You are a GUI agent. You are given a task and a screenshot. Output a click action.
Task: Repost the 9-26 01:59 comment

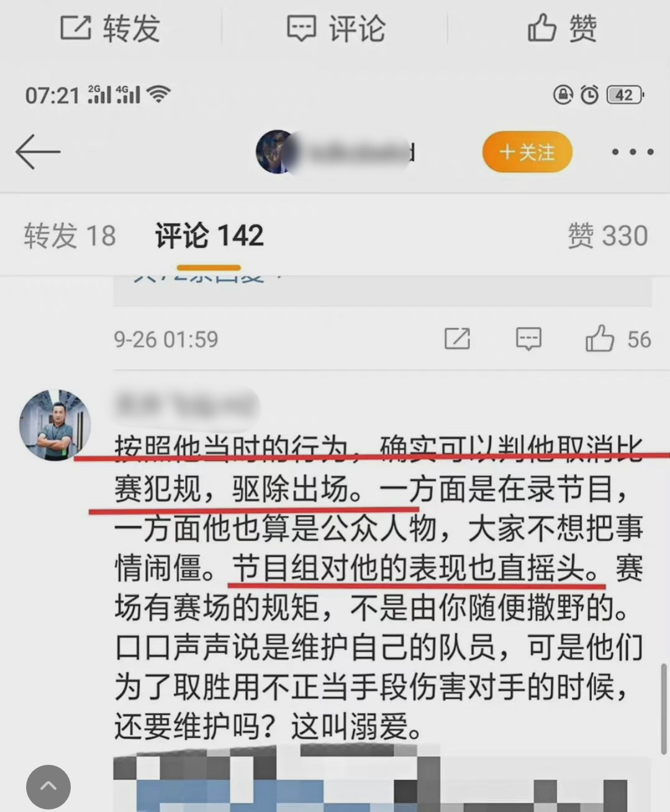click(457, 339)
